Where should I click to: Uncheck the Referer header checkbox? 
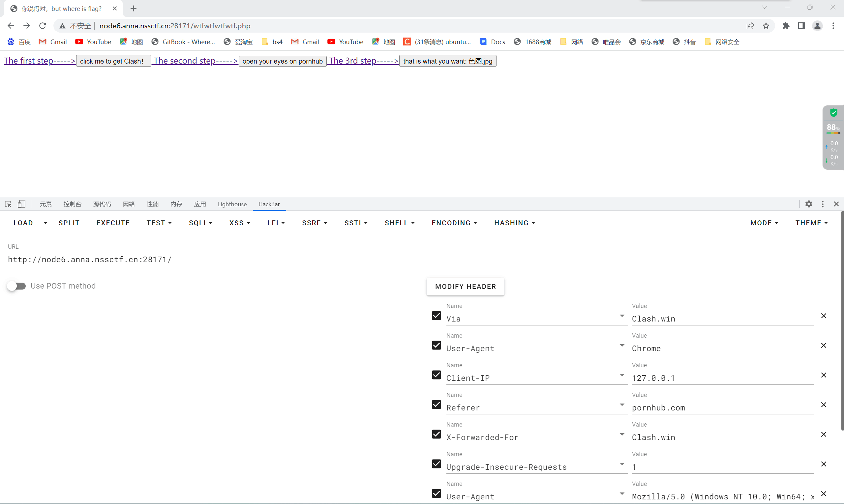coord(437,405)
